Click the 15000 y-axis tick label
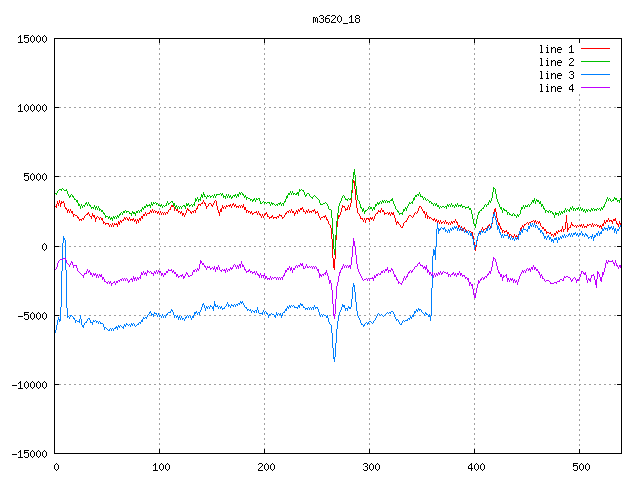This screenshot has height=480, width=640. point(30,39)
